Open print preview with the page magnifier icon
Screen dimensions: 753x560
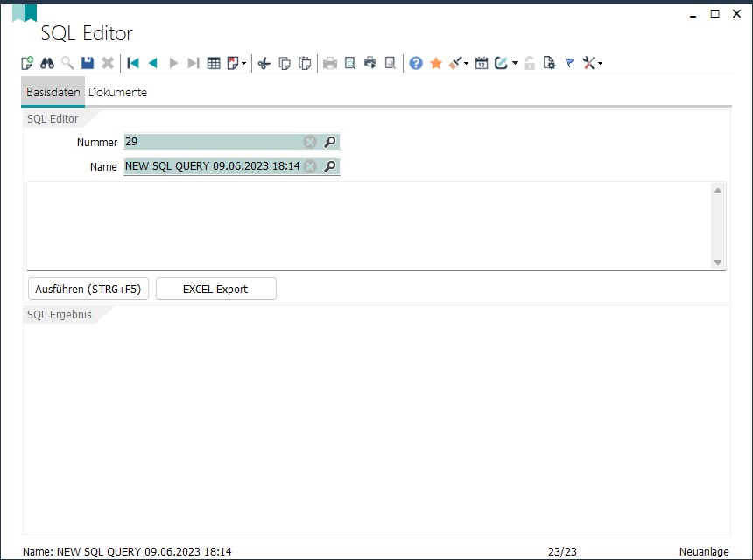[350, 63]
